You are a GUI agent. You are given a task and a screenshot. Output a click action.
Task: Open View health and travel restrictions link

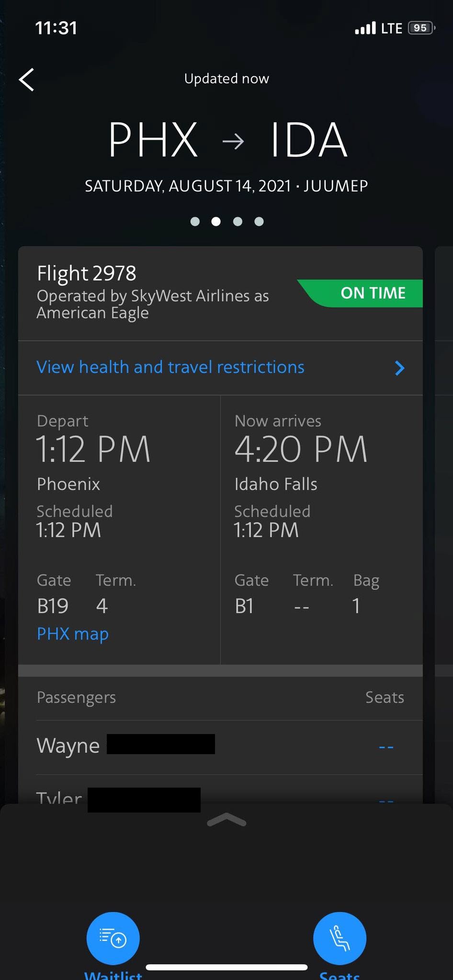pos(170,367)
